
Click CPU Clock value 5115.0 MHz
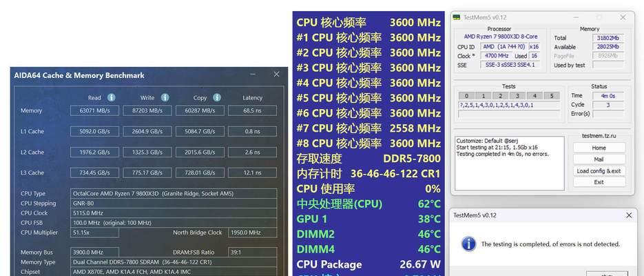174,213
